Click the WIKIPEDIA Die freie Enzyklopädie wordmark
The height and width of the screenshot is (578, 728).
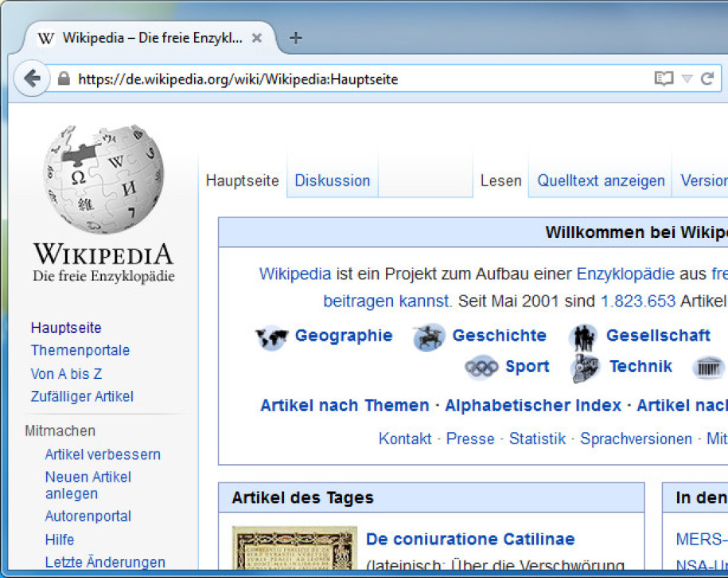coord(103,263)
